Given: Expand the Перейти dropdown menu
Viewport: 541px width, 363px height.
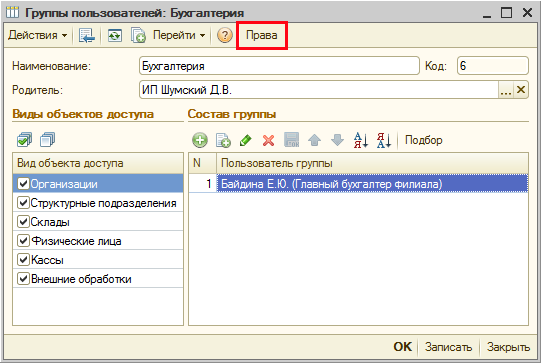Looking at the screenshot, I should (x=179, y=35).
